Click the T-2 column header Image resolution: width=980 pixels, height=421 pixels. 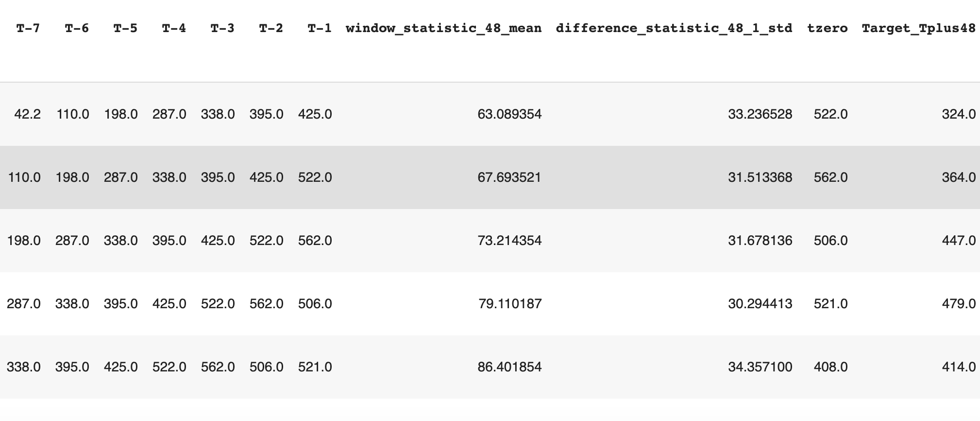271,28
